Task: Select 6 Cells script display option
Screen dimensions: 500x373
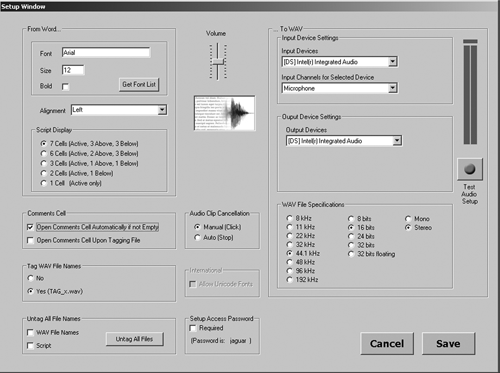Action: pyautogui.click(x=89, y=154)
